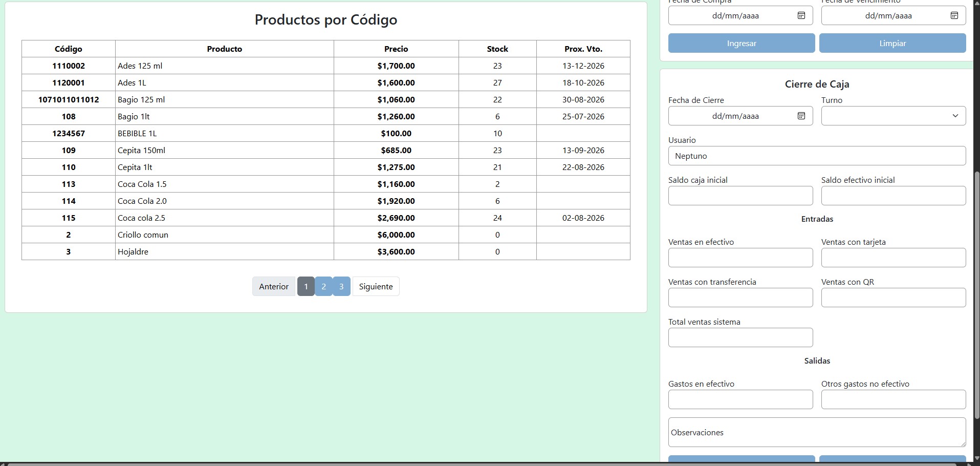Click the Prox. Vto. column header

click(583, 49)
